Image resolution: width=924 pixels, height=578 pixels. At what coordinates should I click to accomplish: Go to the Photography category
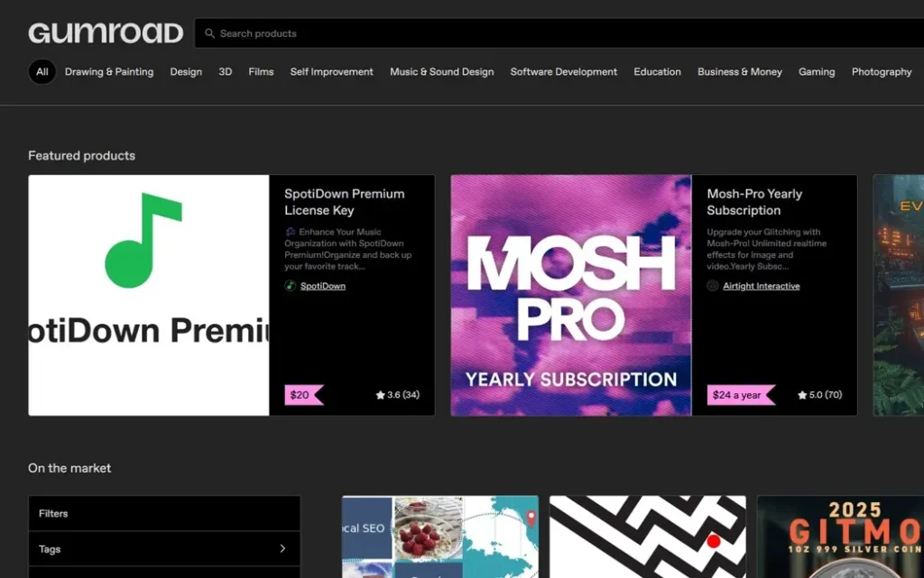(882, 72)
